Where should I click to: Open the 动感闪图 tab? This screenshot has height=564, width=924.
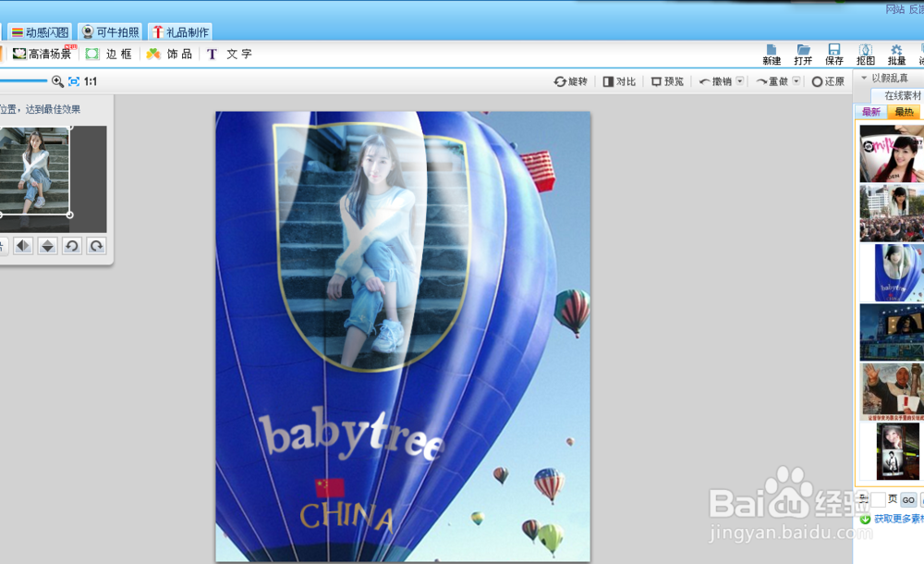pos(40,31)
